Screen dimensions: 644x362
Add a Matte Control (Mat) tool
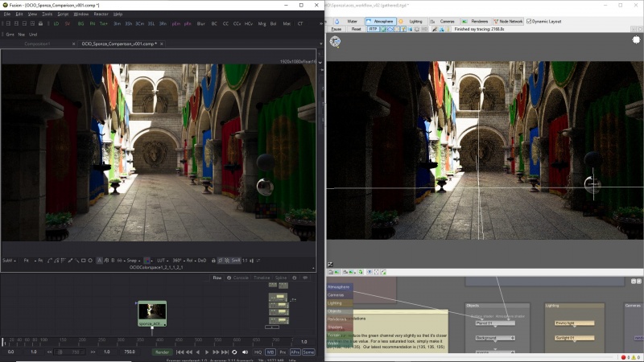(x=287, y=24)
